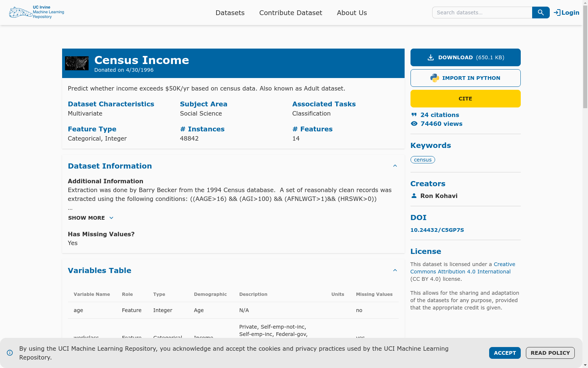Open the Datasets menu item
Screen dimensions: 588x368
[230, 13]
